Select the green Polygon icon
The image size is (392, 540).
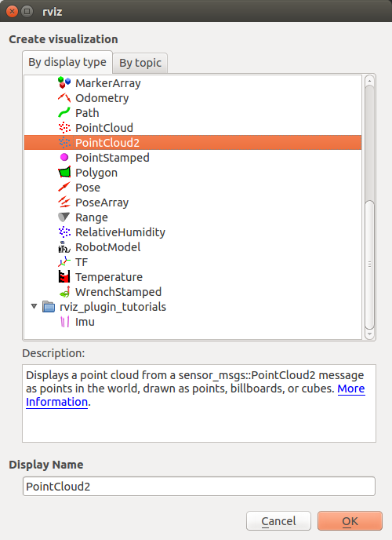tap(64, 172)
